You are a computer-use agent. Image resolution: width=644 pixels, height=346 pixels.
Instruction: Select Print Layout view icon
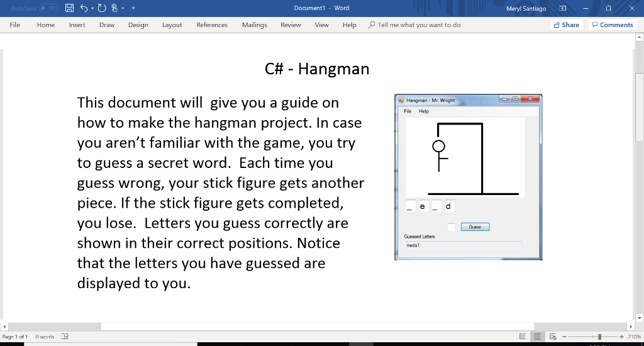coord(538,337)
